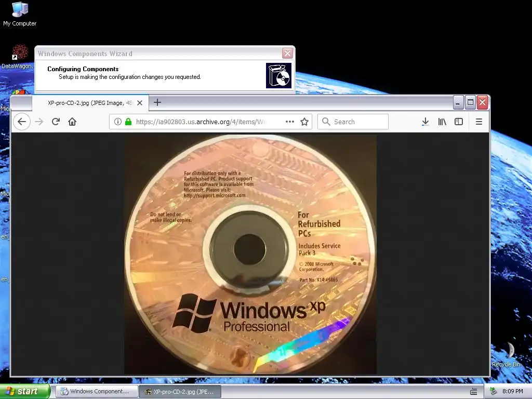Reload the page in Firefox
Viewport: 532px width, 399px height.
56,122
